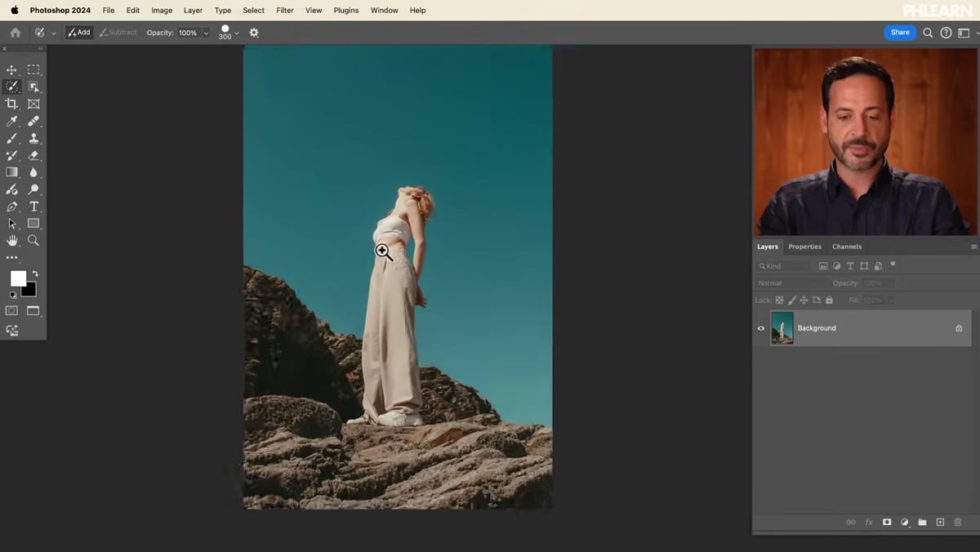
Task: Toggle filter for smart objects
Action: 878,266
